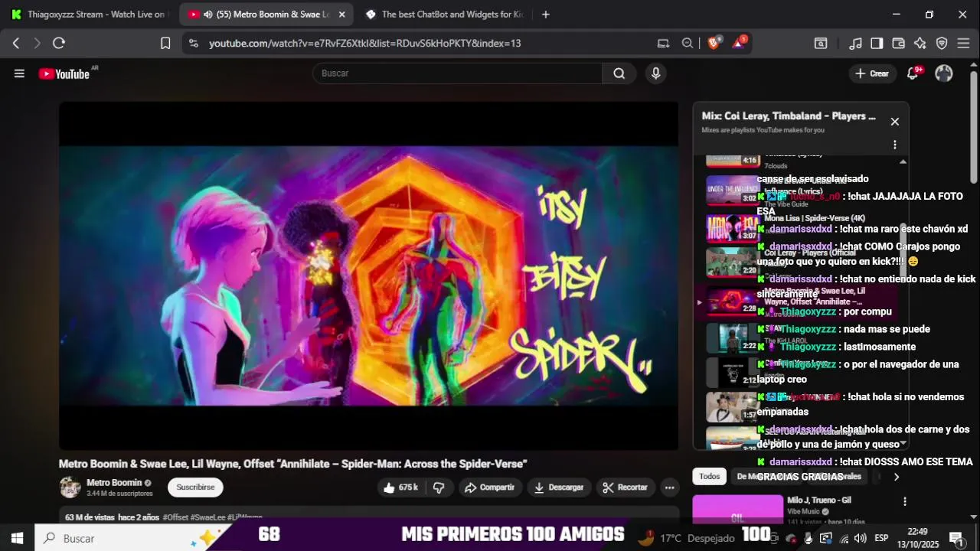The width and height of the screenshot is (980, 551).
Task: Open Brave main menu button
Action: [x=964, y=44]
